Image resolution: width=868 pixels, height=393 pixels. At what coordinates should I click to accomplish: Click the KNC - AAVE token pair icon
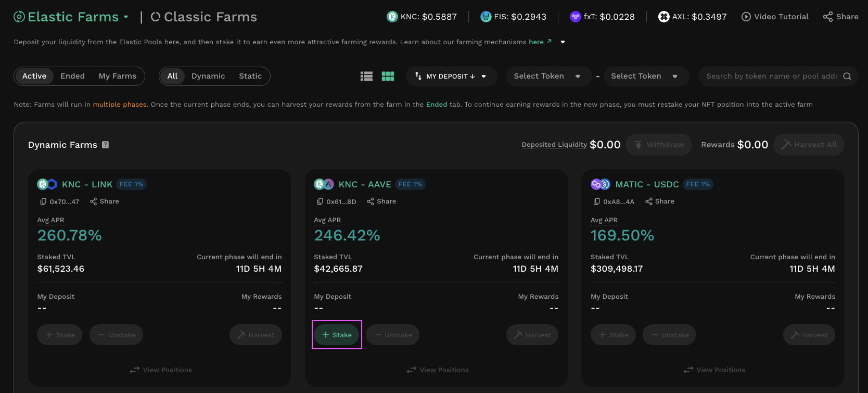coord(324,184)
